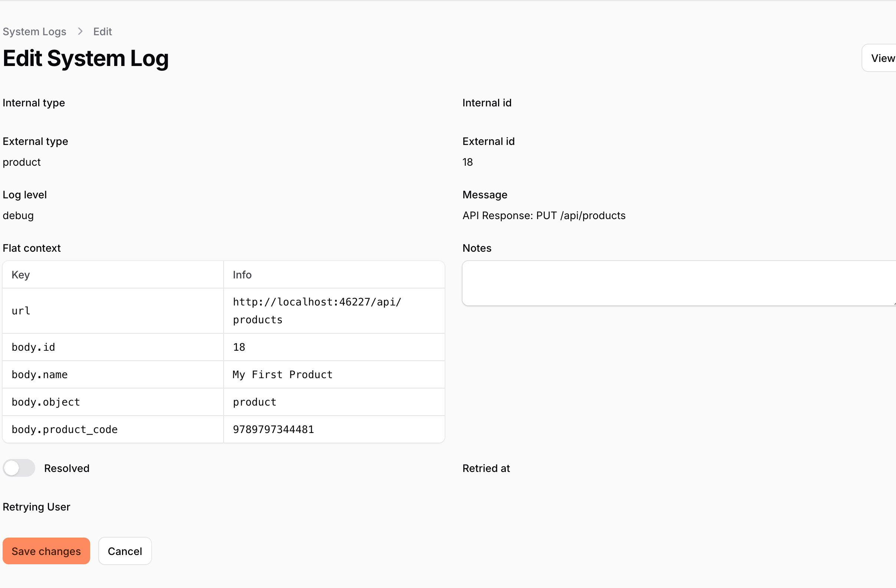This screenshot has height=588, width=896.
Task: Open the View button at top right
Action: [879, 58]
